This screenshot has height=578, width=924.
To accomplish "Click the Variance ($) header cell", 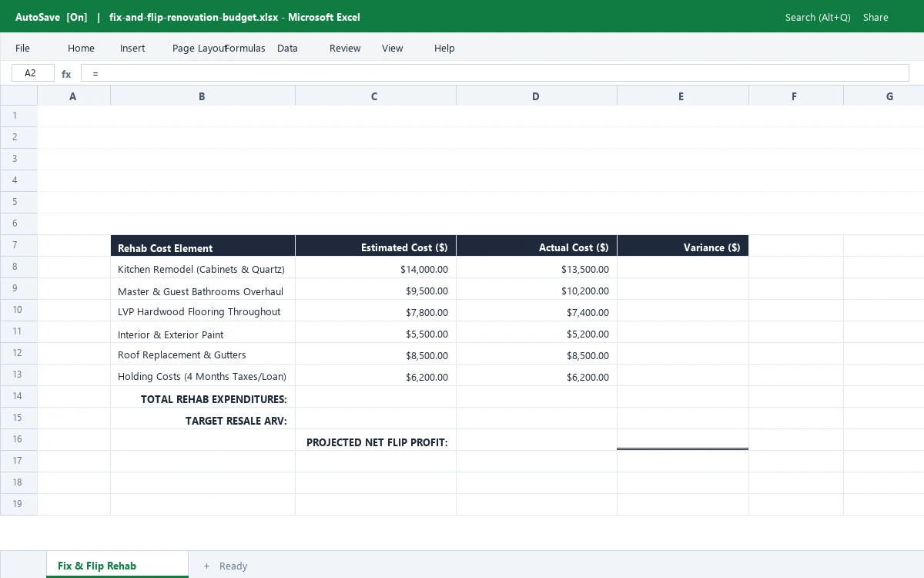I will (683, 246).
